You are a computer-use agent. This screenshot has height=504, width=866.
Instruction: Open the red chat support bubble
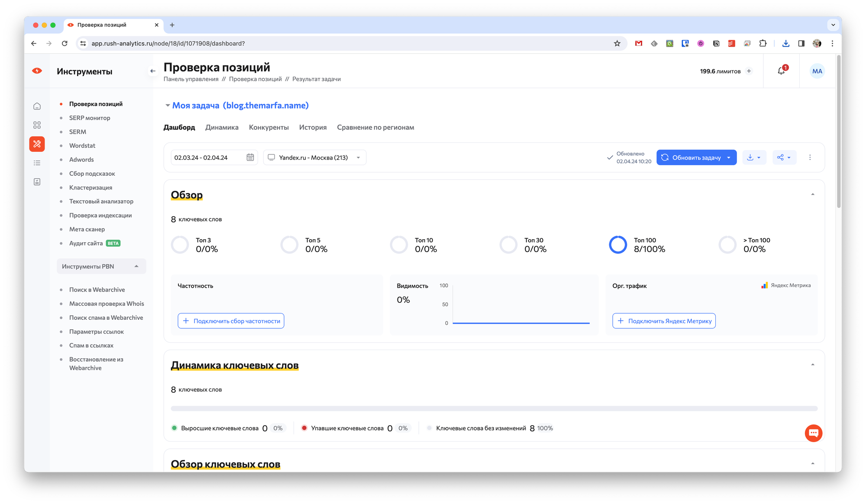click(813, 433)
